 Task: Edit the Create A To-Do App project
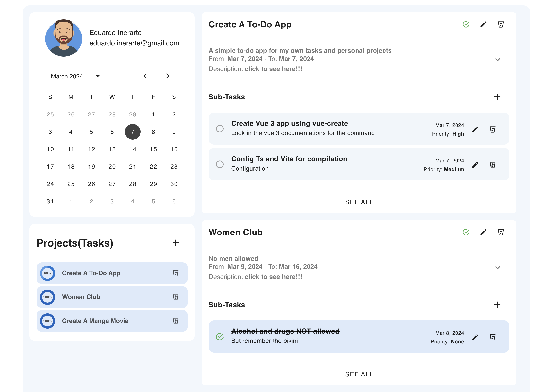pyautogui.click(x=483, y=24)
